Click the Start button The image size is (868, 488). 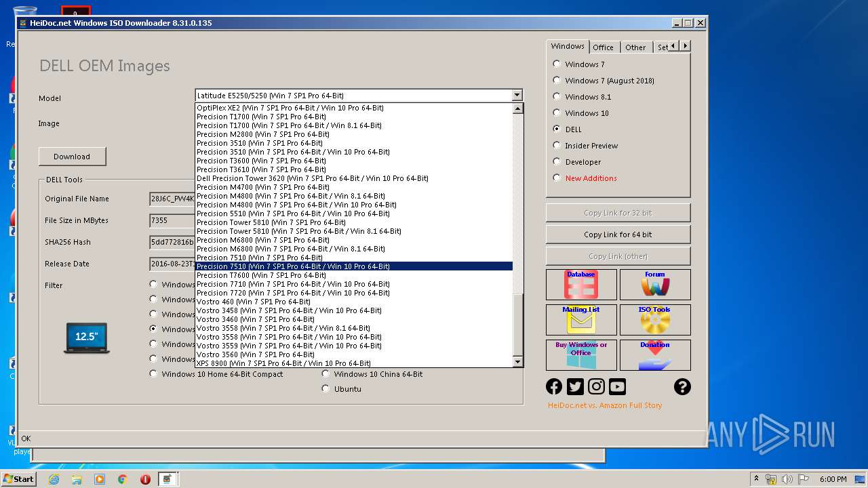(x=18, y=479)
